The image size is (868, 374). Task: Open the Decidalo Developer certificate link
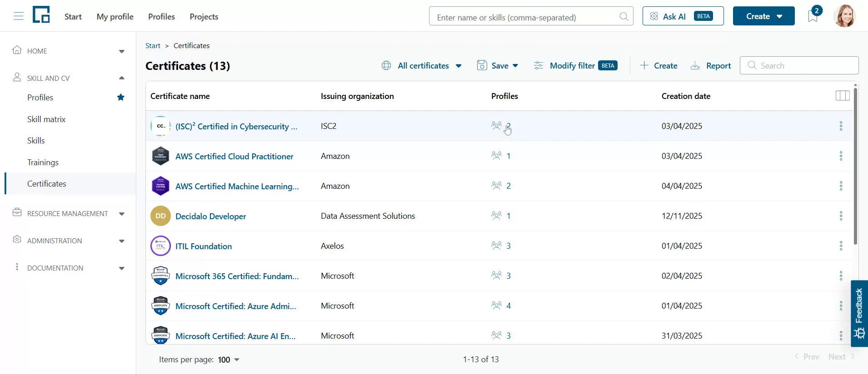point(211,217)
